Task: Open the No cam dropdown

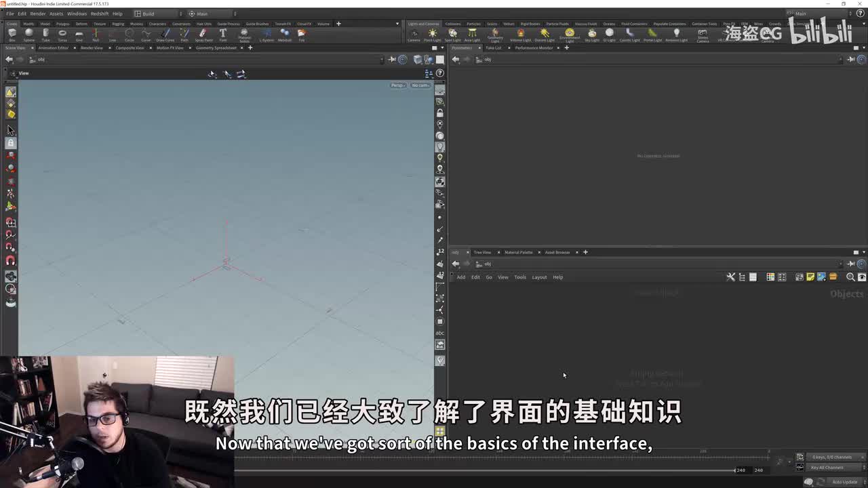Action: [420, 85]
